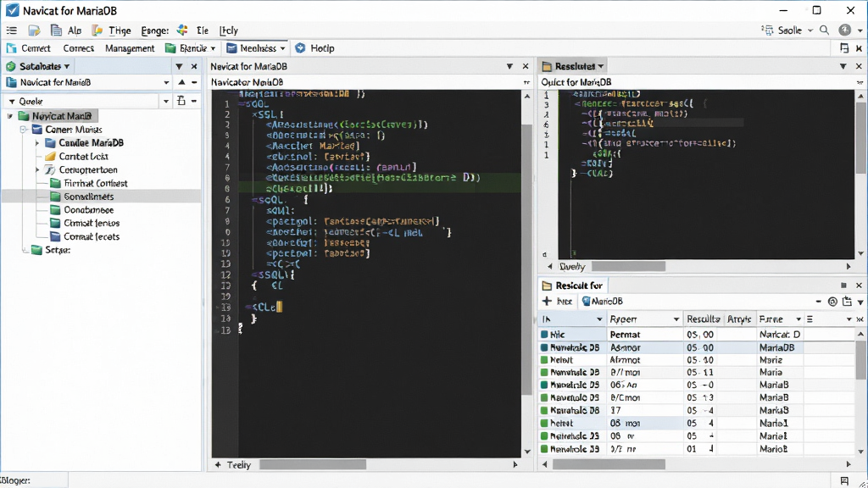Collapse the Navicat MariaB tree node
Viewport: 868px width, 488px height.
[x=10, y=116]
